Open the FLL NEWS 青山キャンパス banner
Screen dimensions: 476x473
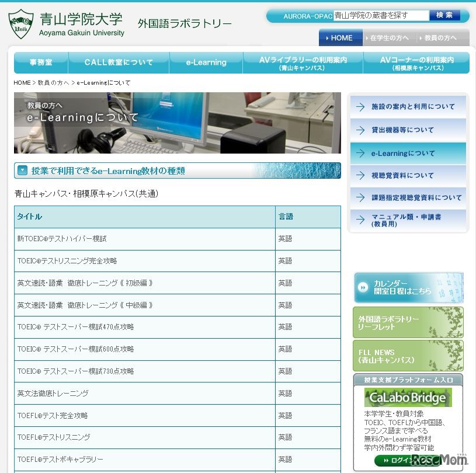coord(408,357)
